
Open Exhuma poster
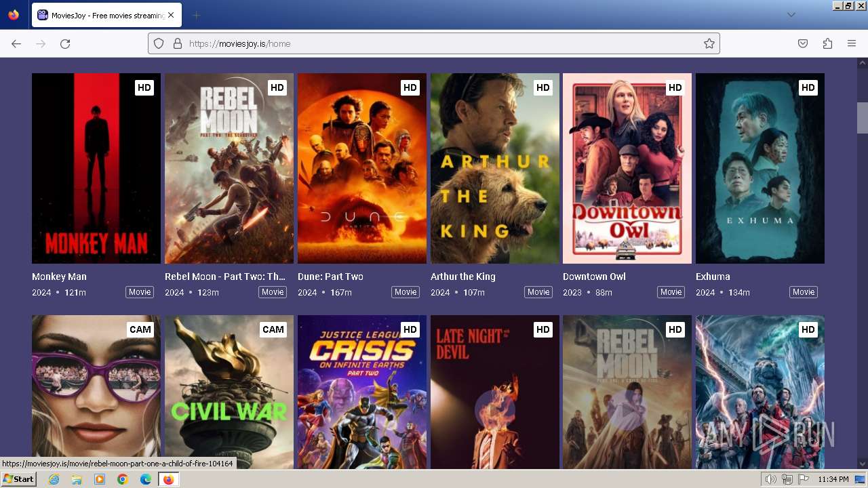(760, 168)
